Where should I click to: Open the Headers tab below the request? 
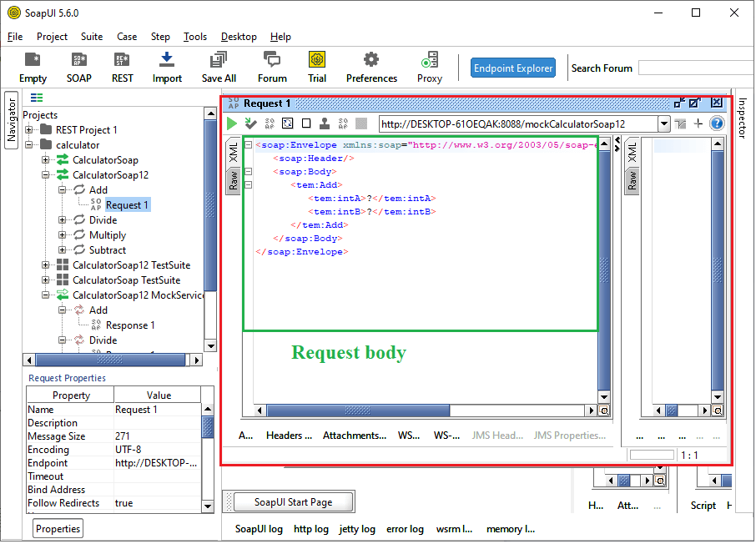pyautogui.click(x=289, y=436)
